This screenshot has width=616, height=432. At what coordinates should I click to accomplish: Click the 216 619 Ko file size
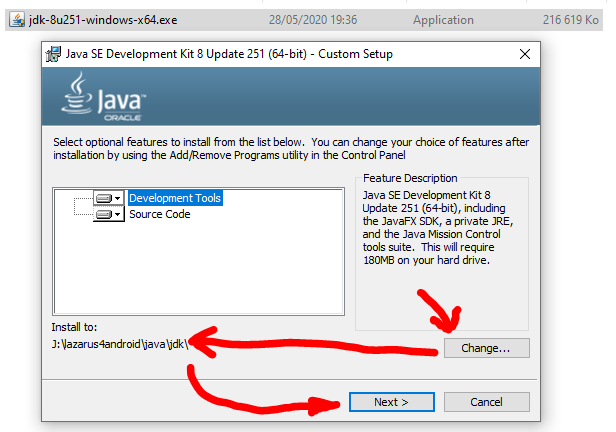pyautogui.click(x=569, y=20)
